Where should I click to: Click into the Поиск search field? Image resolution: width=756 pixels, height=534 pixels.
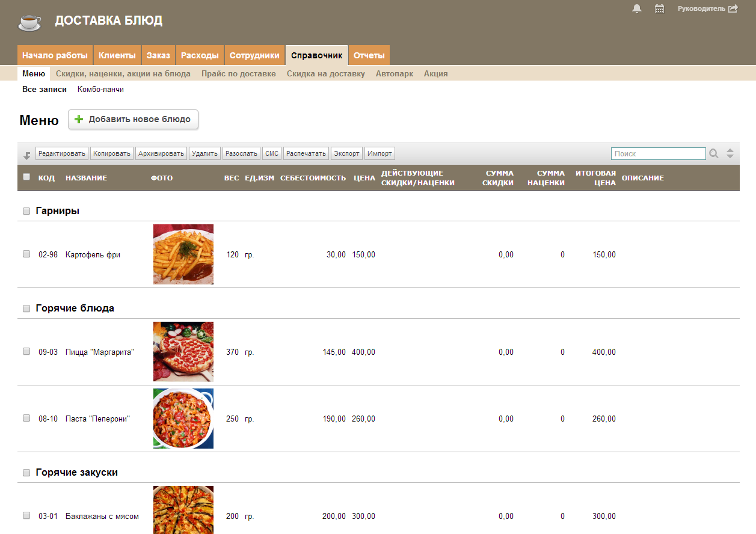658,154
